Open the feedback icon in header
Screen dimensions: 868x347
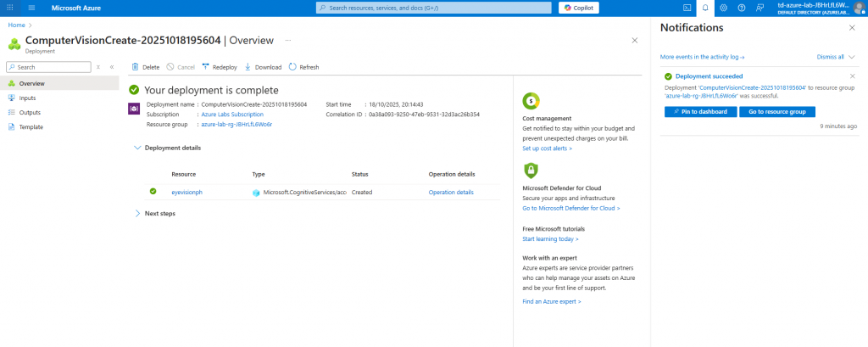pos(759,8)
